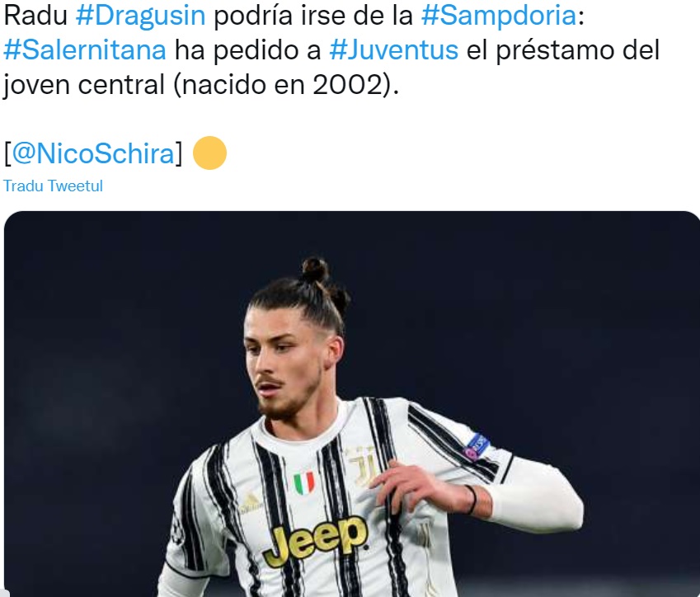700x597 pixels.
Task: Open the attached footballer photo
Action: point(352,404)
